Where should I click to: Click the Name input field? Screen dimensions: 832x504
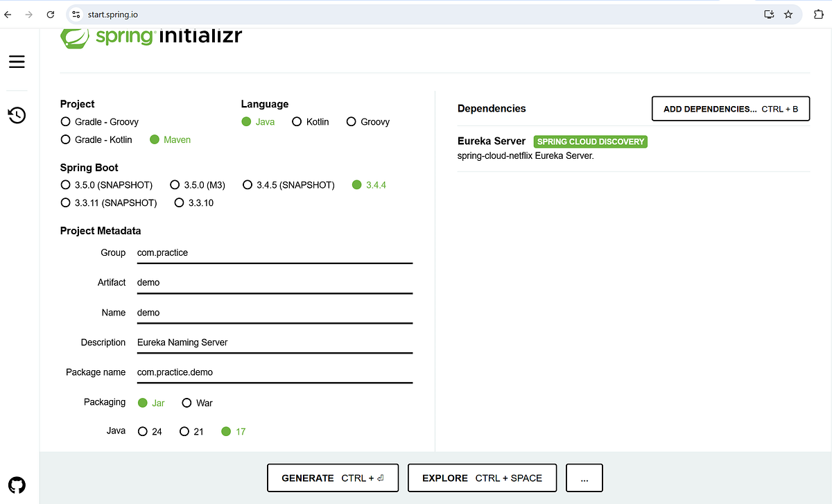coord(275,313)
